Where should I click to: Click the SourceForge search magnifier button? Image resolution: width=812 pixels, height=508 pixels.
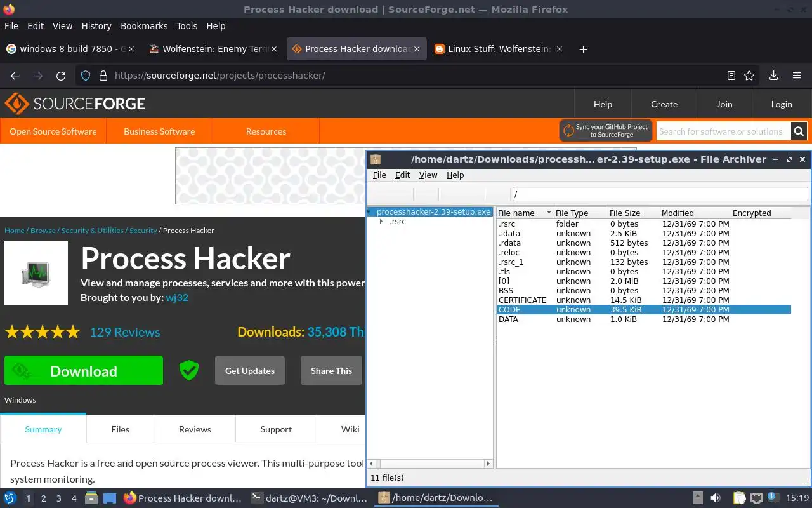point(799,131)
